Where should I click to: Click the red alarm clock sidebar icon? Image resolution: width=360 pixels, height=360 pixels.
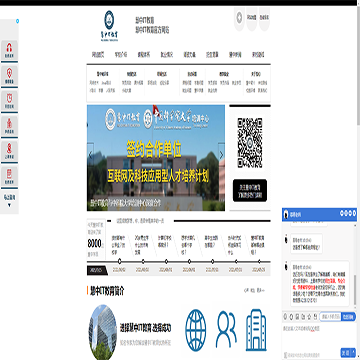point(9,97)
